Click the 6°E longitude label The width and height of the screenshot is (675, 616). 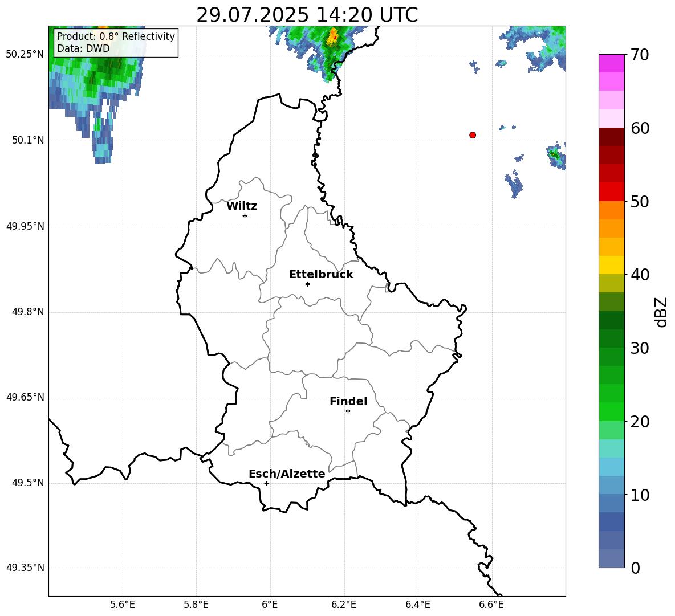270,605
